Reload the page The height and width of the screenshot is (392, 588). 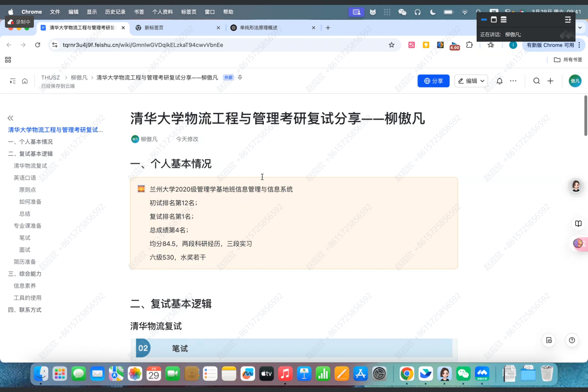pos(38,45)
